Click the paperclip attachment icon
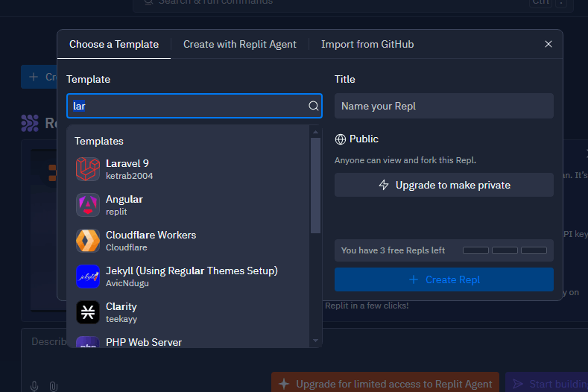This screenshot has height=392, width=588. pos(54,386)
